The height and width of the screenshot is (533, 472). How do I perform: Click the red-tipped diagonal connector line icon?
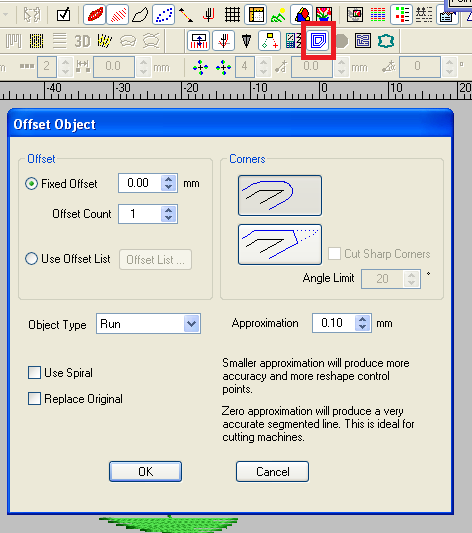point(186,15)
